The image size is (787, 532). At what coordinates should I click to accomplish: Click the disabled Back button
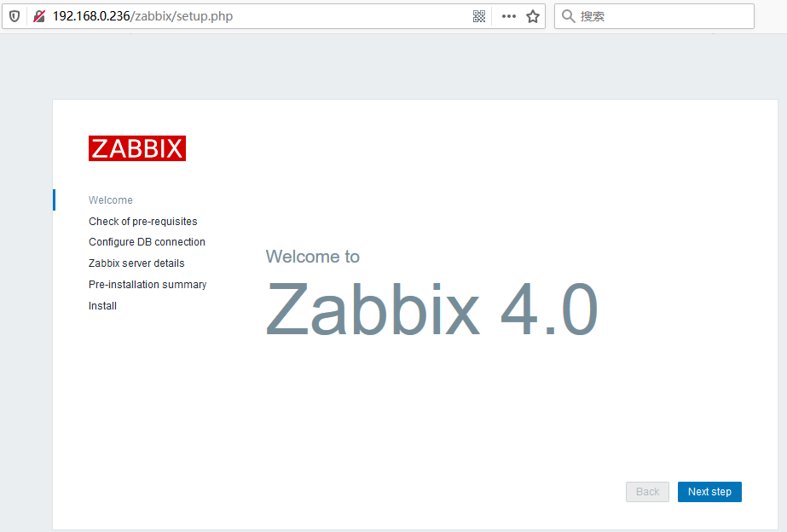click(647, 492)
